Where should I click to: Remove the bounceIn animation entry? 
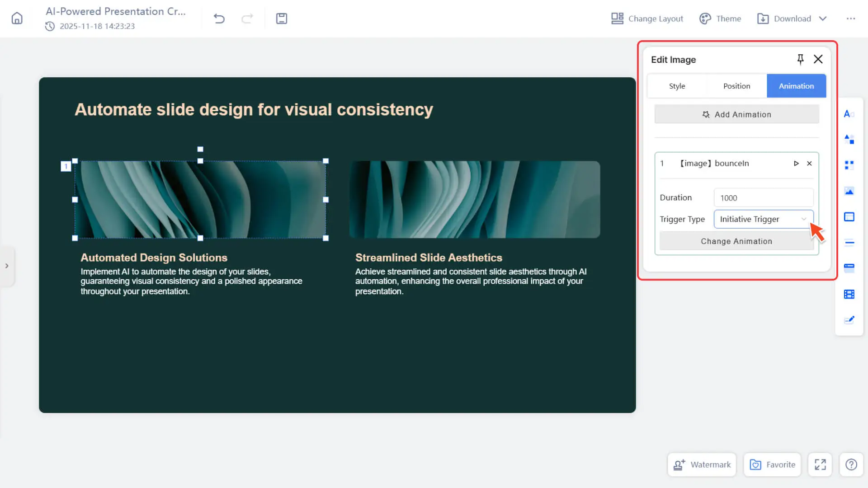click(809, 164)
